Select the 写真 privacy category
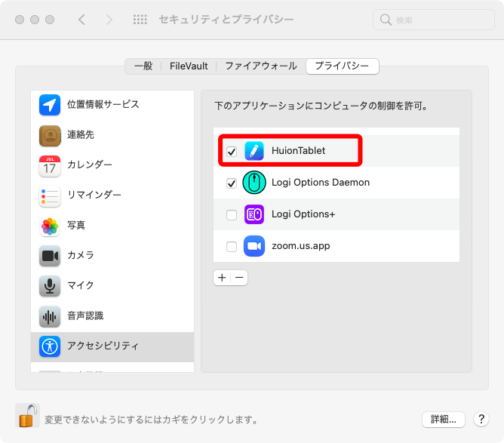The height and width of the screenshot is (443, 504). click(x=75, y=225)
